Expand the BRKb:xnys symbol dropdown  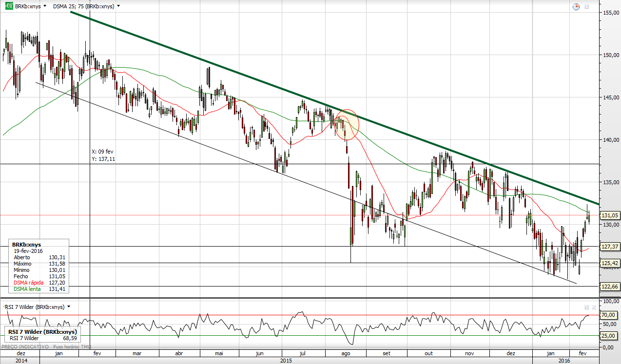click(45, 7)
